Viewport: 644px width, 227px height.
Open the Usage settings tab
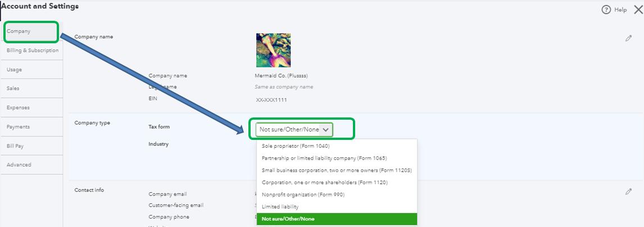pos(15,70)
